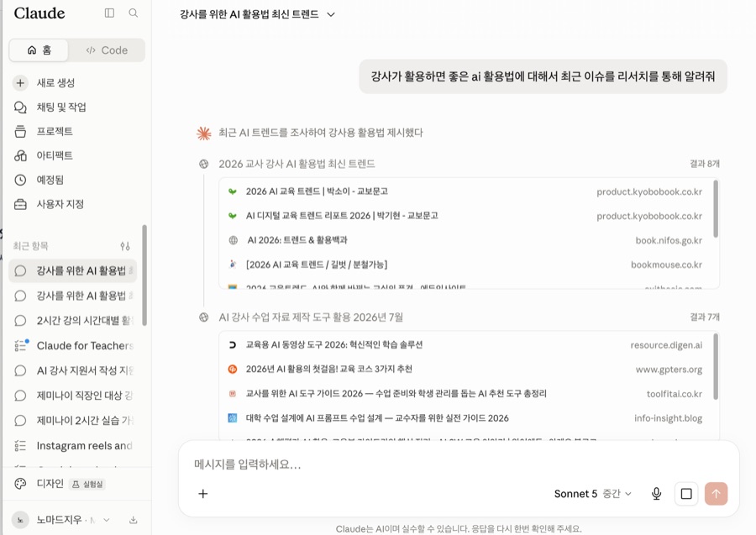Click the second search results list scrollbar
The image size is (756, 535).
click(x=716, y=367)
